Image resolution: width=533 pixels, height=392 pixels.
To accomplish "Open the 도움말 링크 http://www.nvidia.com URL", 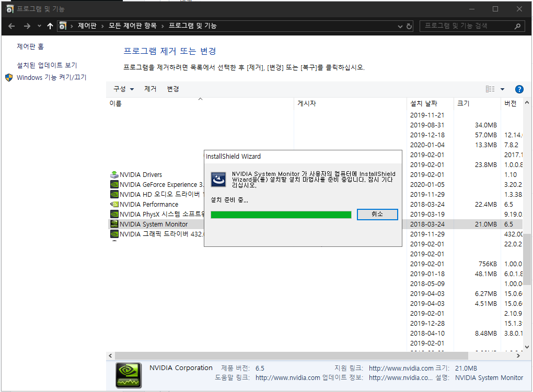I will tap(287, 378).
